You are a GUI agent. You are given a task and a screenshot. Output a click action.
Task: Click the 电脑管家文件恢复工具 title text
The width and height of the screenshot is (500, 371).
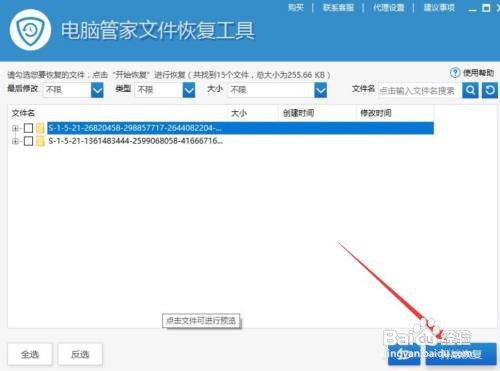pyautogui.click(x=158, y=31)
